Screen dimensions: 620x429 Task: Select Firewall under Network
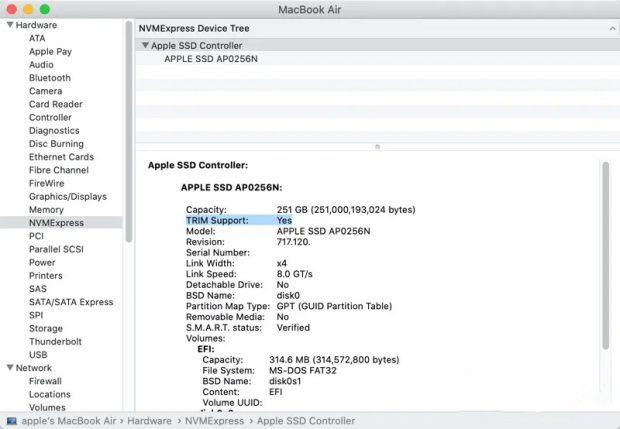click(45, 381)
